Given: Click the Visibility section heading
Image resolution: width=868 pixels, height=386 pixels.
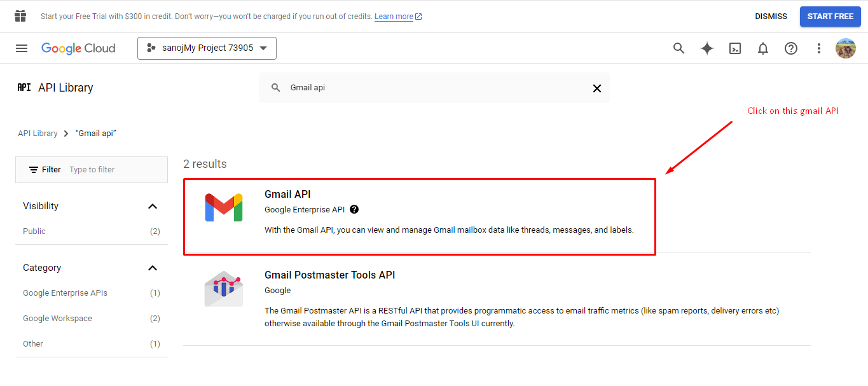Looking at the screenshot, I should pos(41,206).
